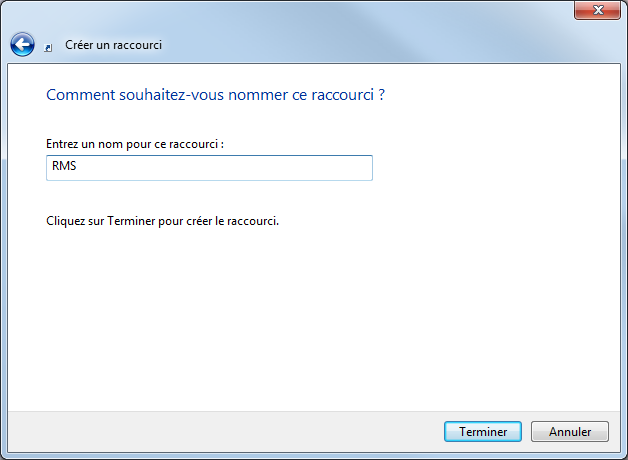Focus the shortcut name input field

pos(210,168)
